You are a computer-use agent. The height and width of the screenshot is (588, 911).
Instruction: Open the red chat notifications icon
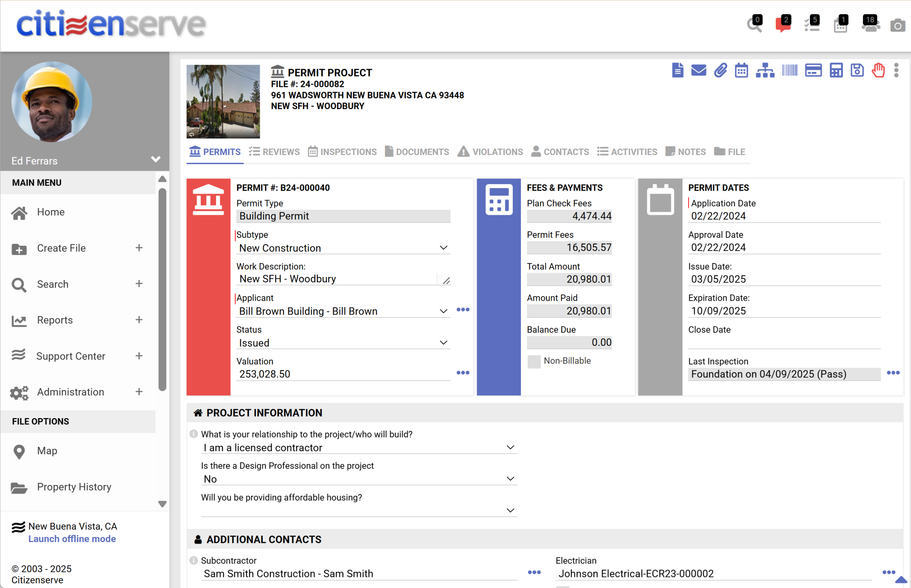(782, 25)
